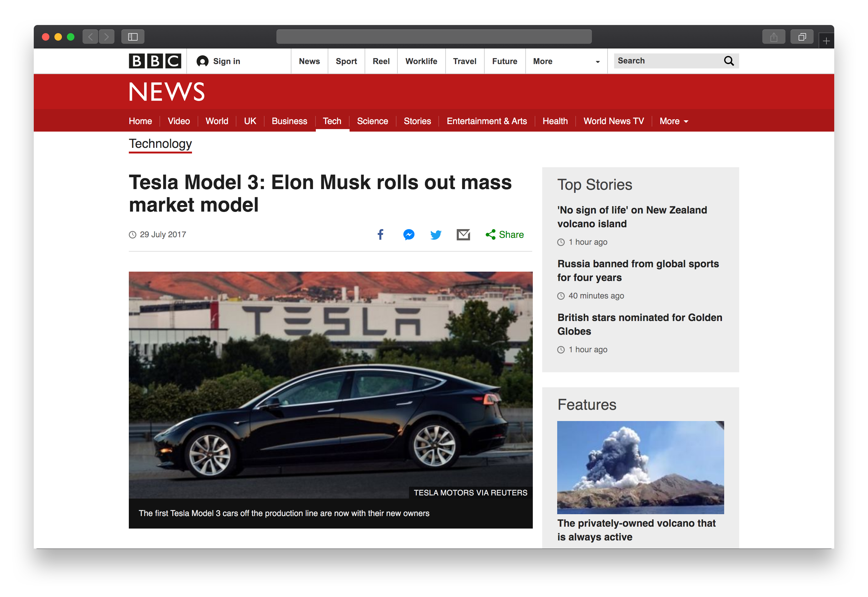This screenshot has height=597, width=868.
Task: Open privately-owned volcano feature headline
Action: (x=636, y=530)
